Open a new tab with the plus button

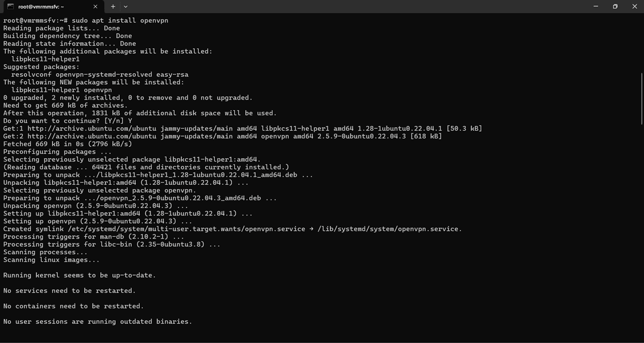(113, 7)
